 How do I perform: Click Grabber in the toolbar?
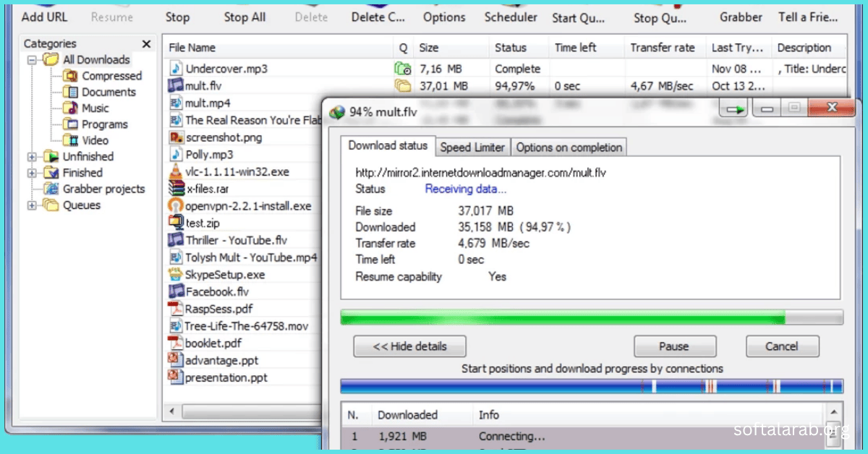coord(741,17)
